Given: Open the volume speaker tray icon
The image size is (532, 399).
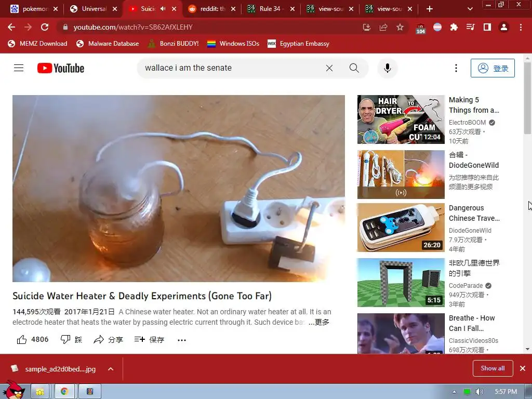Looking at the screenshot, I should click(478, 392).
